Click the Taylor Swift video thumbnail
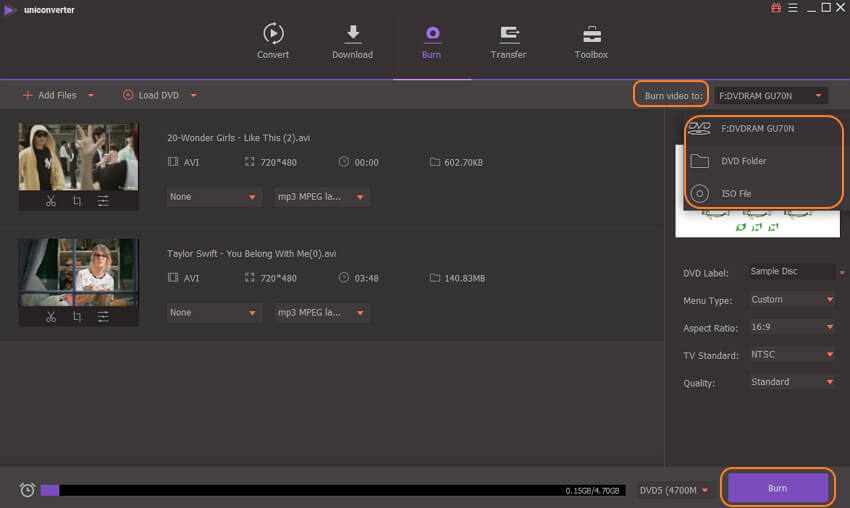The width and height of the screenshot is (850, 508). tap(79, 273)
